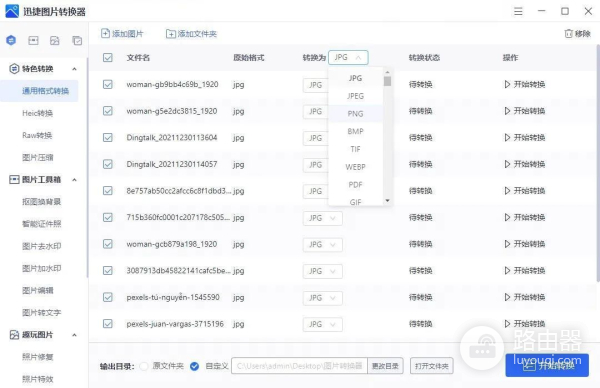Choose BMP in the format list
600x388 pixels.
[x=355, y=131]
